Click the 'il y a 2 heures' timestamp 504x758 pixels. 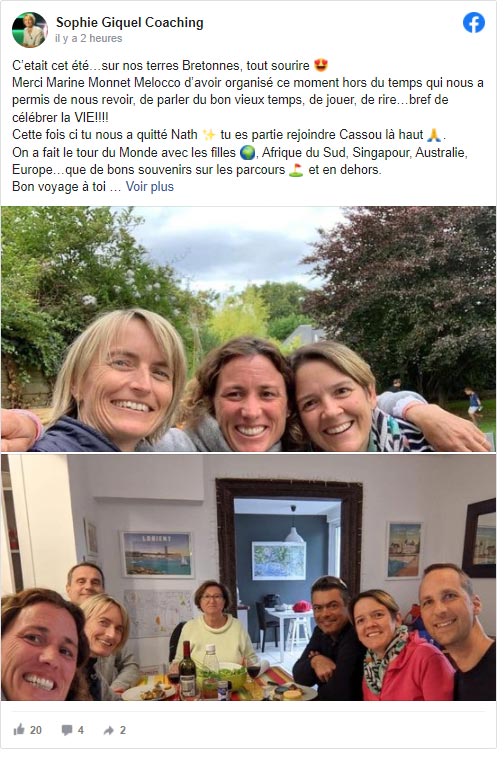pos(88,38)
